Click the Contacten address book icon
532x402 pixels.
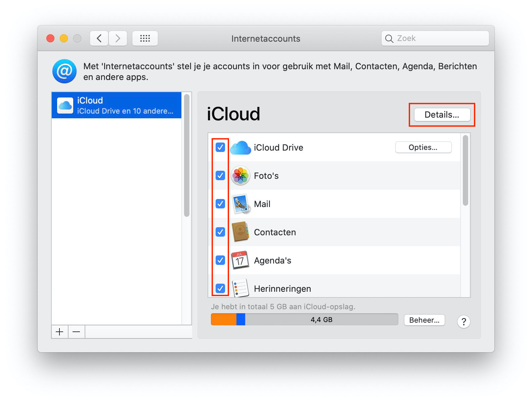coord(240,232)
